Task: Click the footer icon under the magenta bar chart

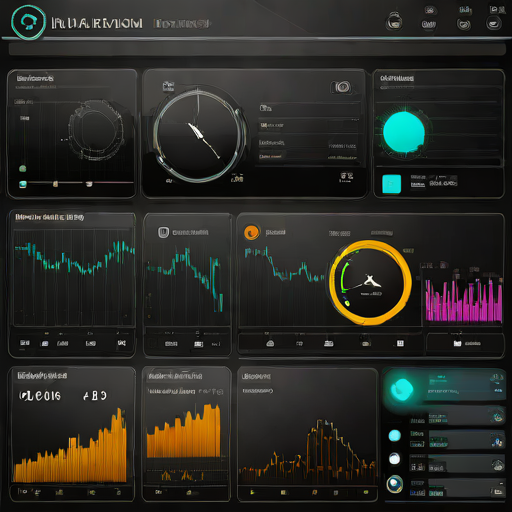Action: (x=457, y=343)
